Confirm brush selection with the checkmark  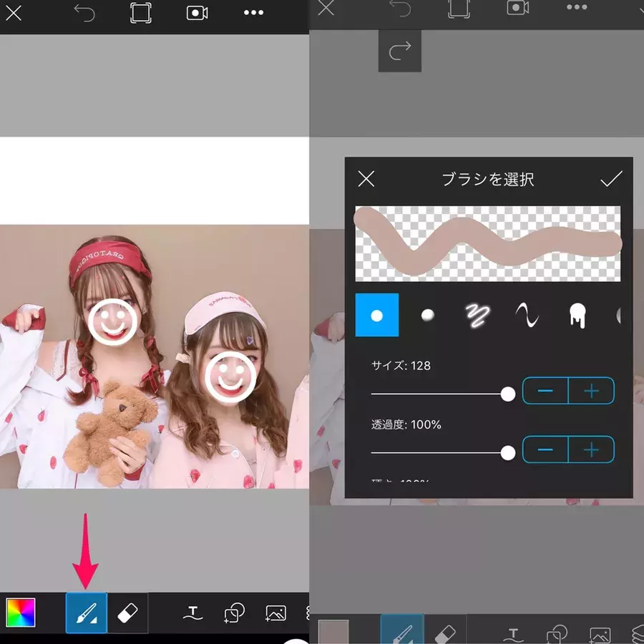(x=611, y=179)
